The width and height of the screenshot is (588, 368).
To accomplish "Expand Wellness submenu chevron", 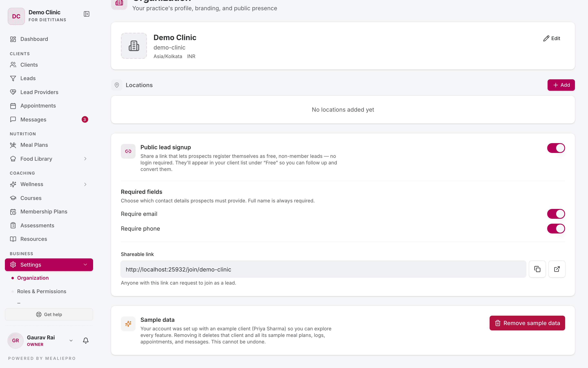I will 85,184.
